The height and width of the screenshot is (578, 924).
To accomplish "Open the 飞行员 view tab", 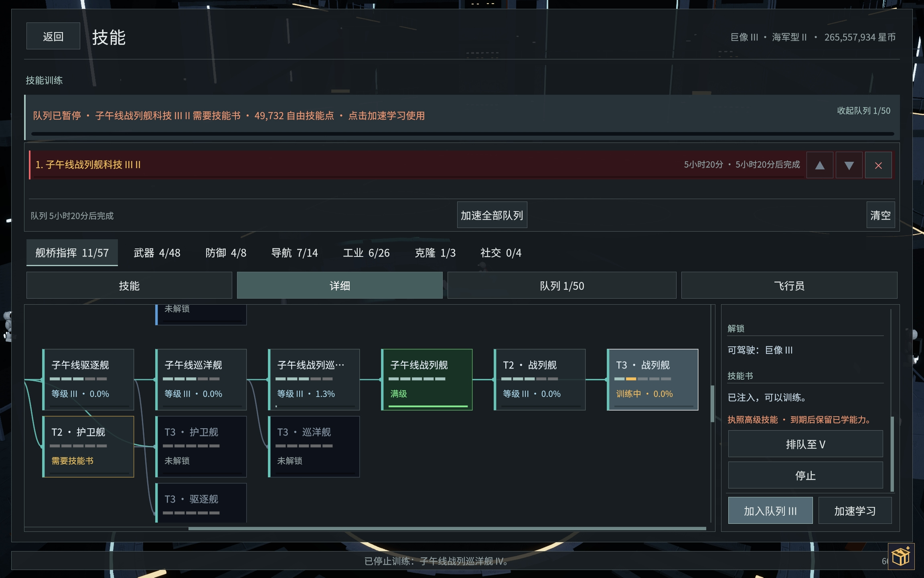I will point(789,285).
